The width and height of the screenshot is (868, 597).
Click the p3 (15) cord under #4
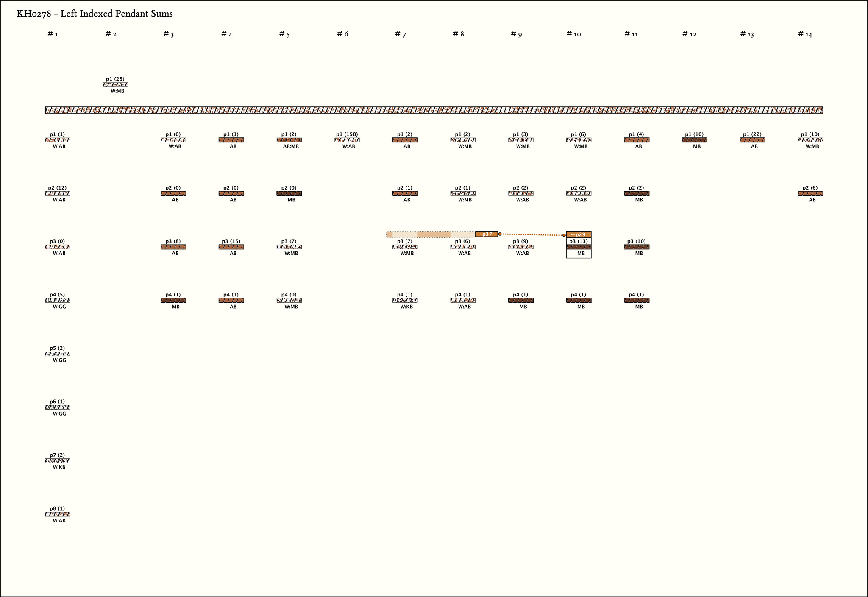(x=231, y=247)
